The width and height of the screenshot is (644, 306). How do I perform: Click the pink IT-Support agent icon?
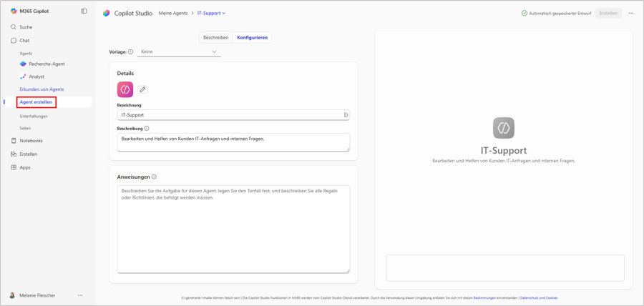coord(125,89)
